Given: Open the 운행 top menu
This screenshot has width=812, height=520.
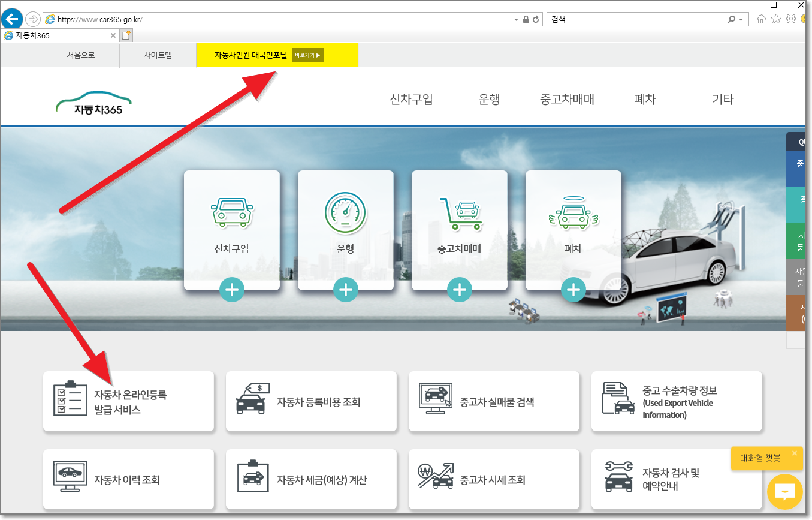Looking at the screenshot, I should click(489, 100).
